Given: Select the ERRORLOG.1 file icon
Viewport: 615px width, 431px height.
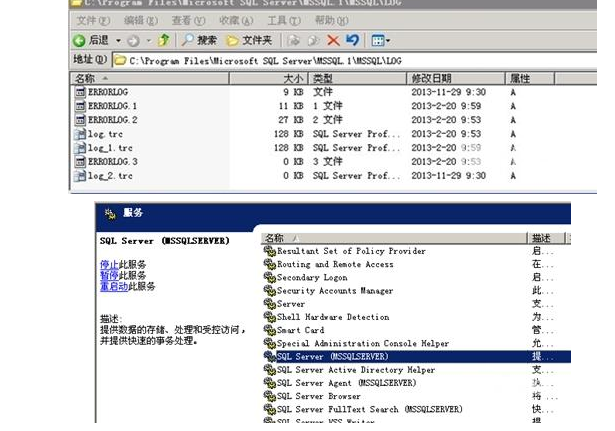Looking at the screenshot, I should (x=80, y=106).
